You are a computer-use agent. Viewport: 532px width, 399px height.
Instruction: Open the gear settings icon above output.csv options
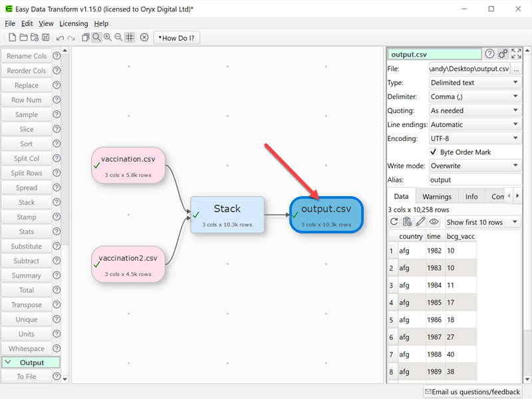tap(503, 54)
